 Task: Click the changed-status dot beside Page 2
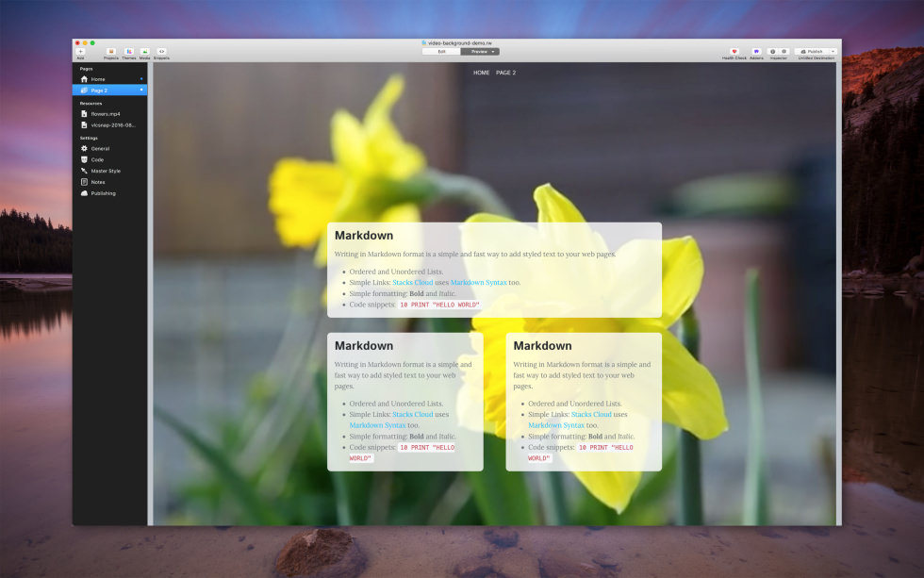[x=141, y=90]
